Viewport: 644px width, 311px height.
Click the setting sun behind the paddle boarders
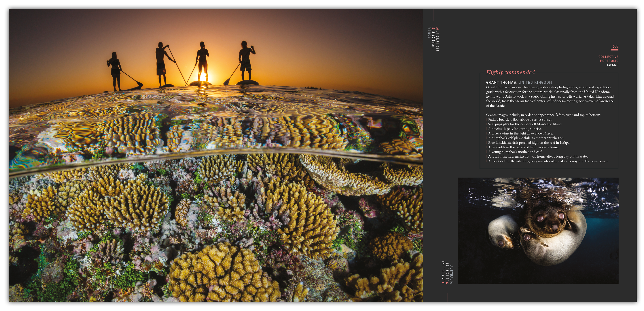click(x=203, y=77)
